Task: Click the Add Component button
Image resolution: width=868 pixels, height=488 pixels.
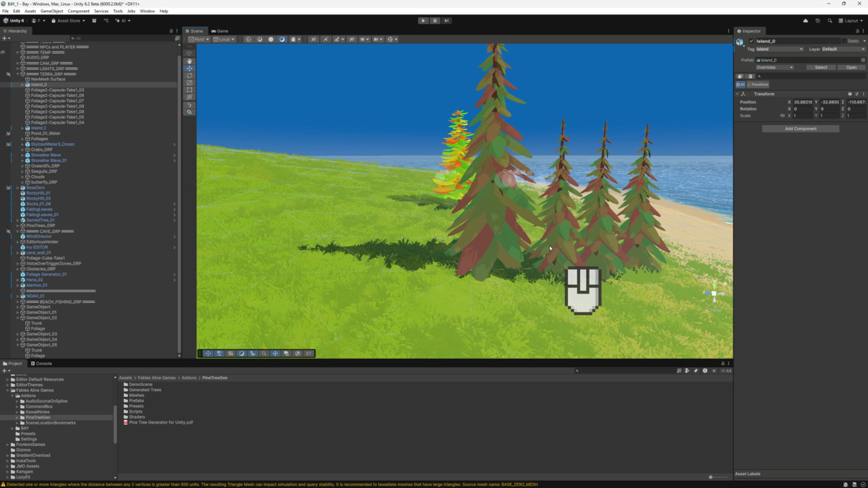Action: click(800, 129)
